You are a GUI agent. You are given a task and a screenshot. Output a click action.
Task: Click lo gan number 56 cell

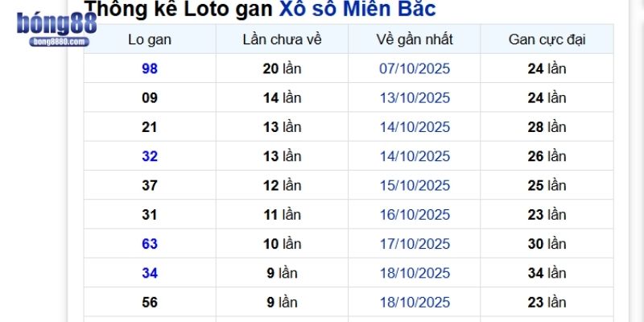click(150, 303)
